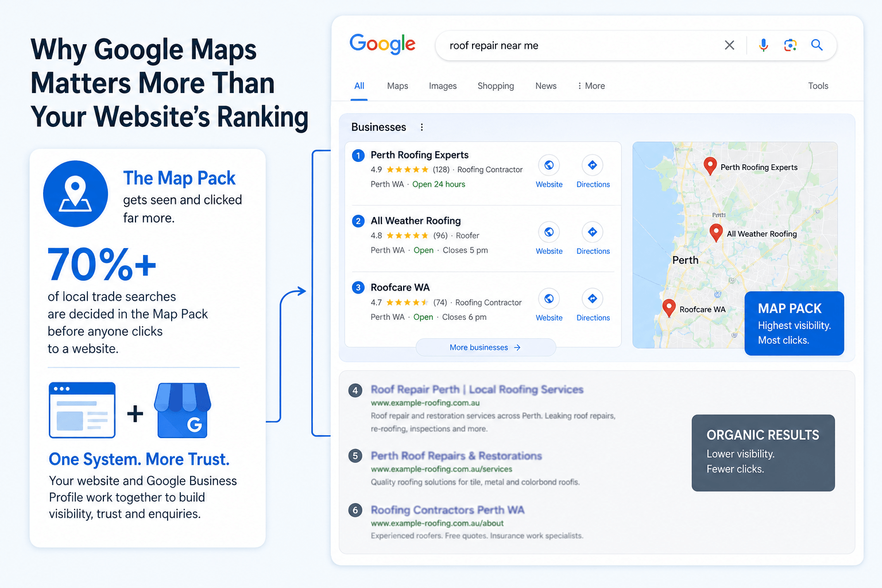Click Website globe icon for Roofcare WA
The image size is (882, 588).
click(549, 299)
